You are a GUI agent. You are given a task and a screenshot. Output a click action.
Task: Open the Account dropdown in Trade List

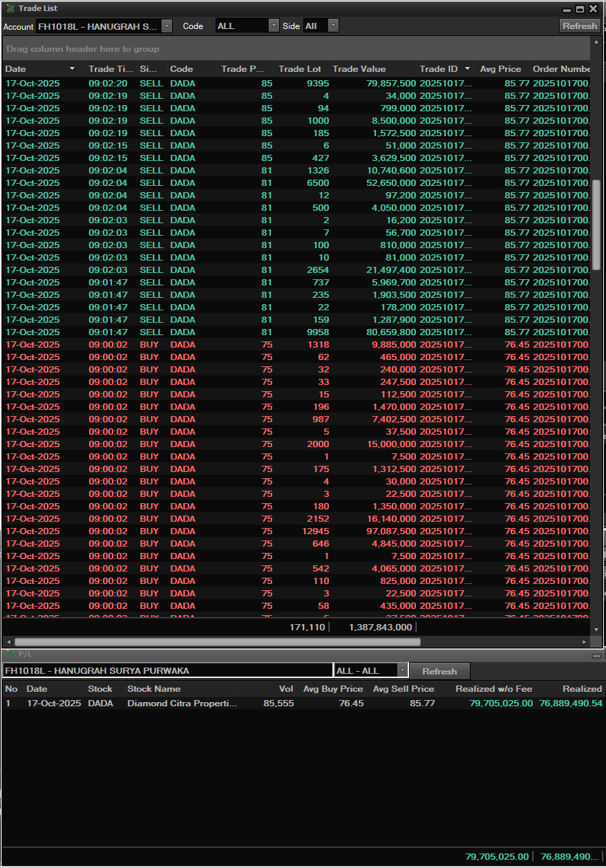[x=167, y=26]
